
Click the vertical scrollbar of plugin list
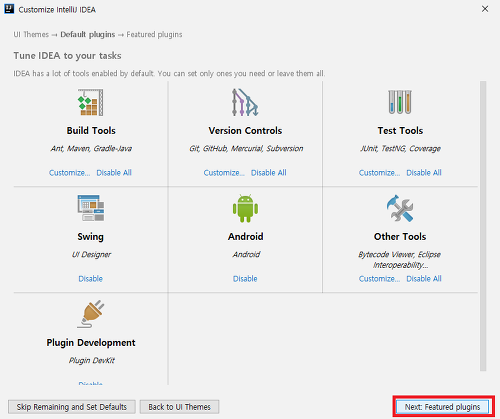tap(483, 226)
